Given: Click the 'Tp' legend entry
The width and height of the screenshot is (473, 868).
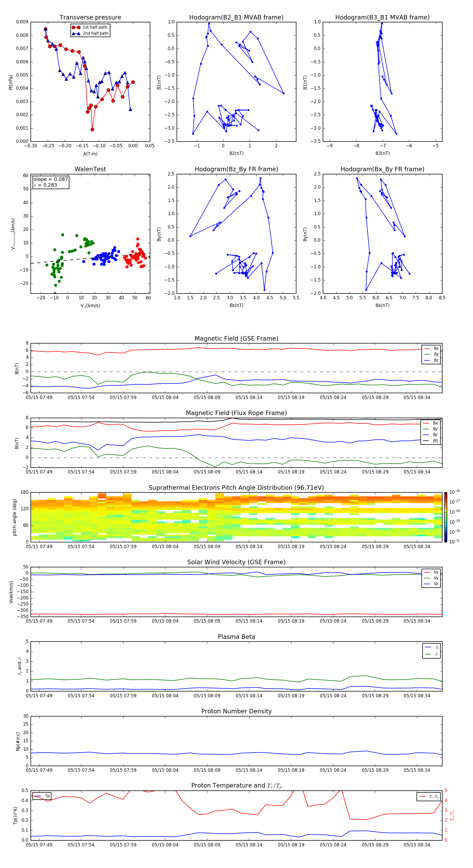Looking at the screenshot, I should pos(42,796).
